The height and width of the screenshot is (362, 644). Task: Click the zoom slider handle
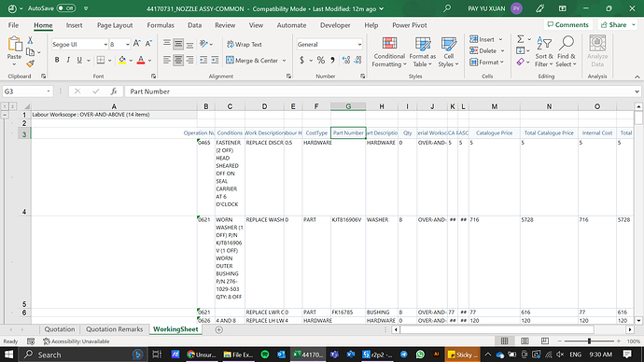click(x=589, y=341)
